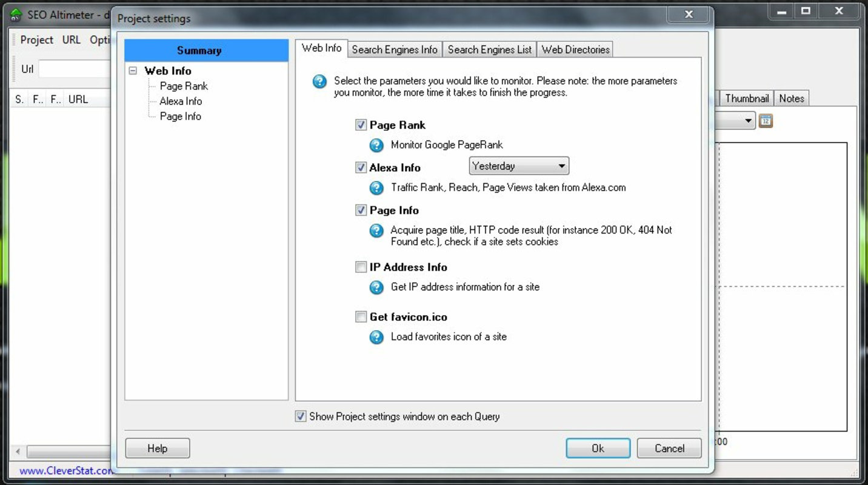This screenshot has width=868, height=485.
Task: Open the www.CleverStat.com link
Action: (x=65, y=470)
